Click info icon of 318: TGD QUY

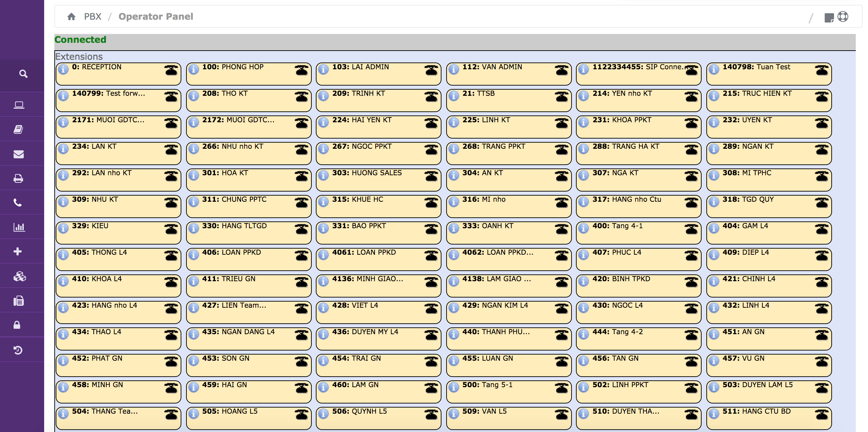click(x=713, y=202)
